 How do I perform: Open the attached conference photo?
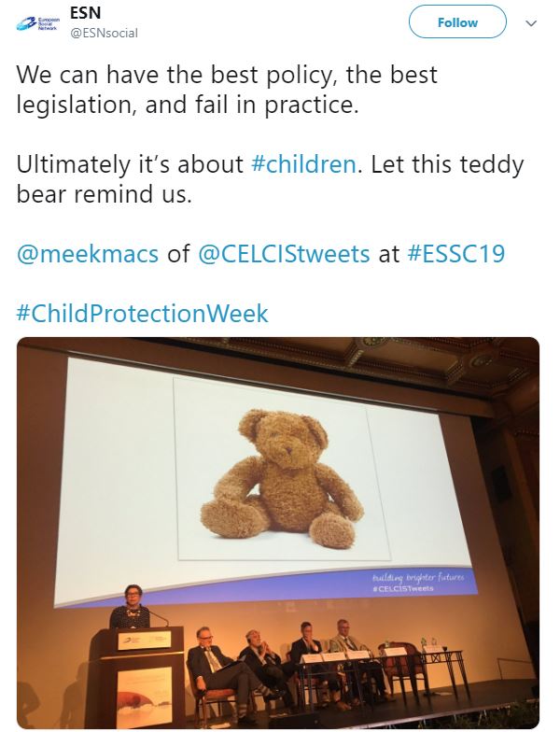coord(278,532)
